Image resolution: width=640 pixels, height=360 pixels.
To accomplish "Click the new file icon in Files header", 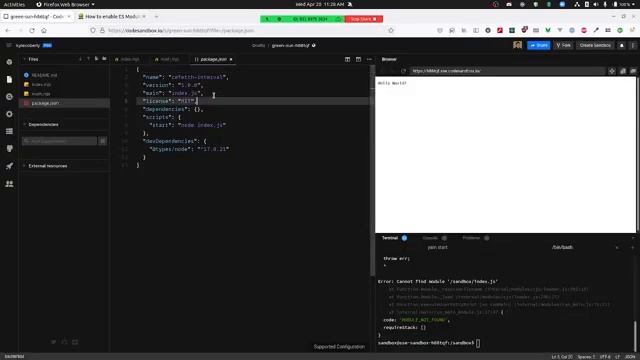I will [x=96, y=59].
